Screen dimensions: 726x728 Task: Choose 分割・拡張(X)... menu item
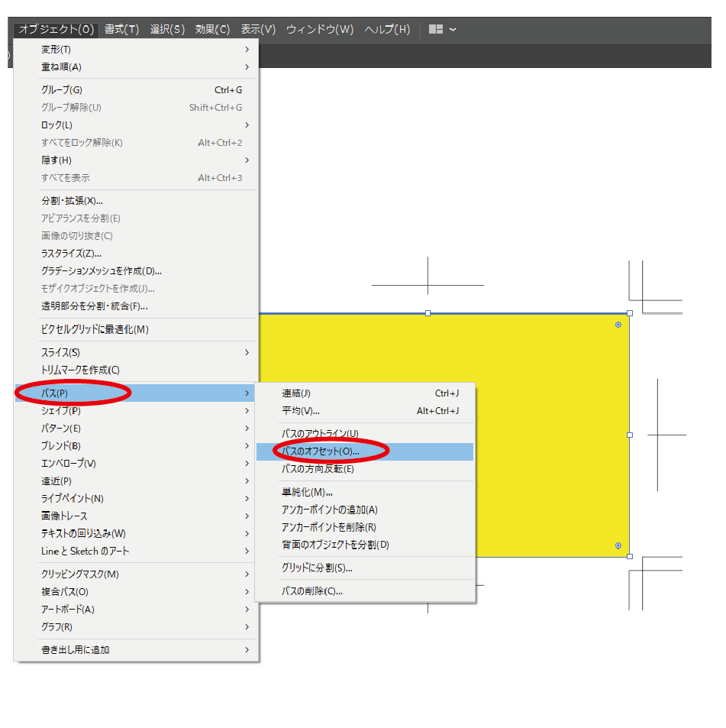tap(136, 201)
